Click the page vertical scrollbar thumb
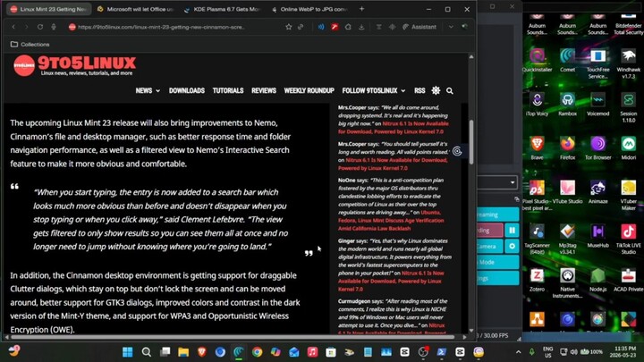 471,142
